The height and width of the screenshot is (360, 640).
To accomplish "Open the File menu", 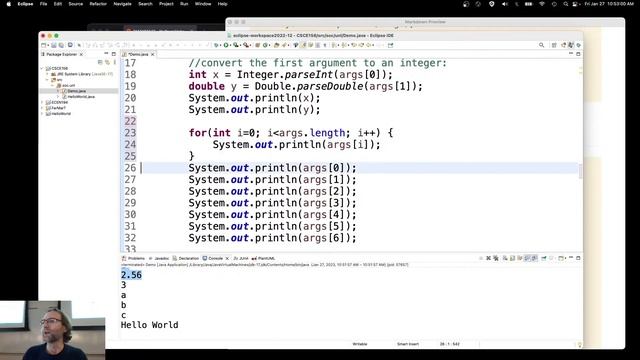I will pyautogui.click(x=43, y=4).
